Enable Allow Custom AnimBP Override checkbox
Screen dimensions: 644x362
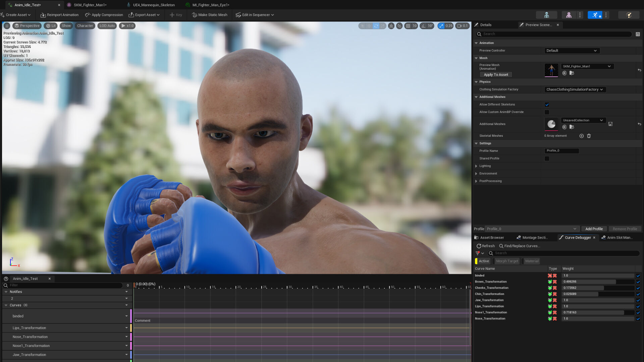point(547,112)
